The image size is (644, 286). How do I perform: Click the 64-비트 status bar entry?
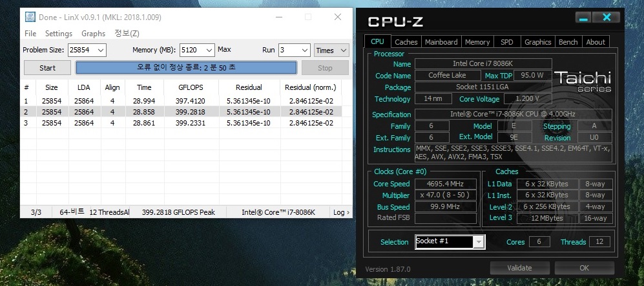point(72,212)
